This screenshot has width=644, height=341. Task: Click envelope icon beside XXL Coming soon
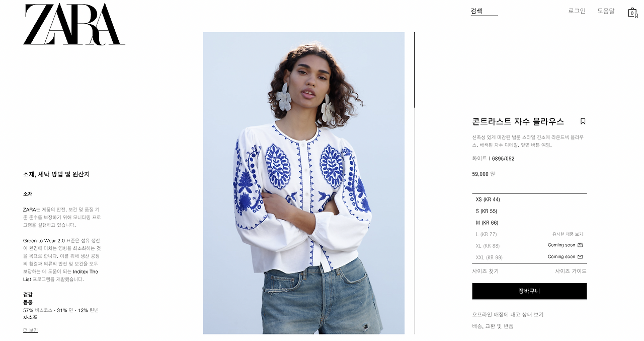[580, 257]
